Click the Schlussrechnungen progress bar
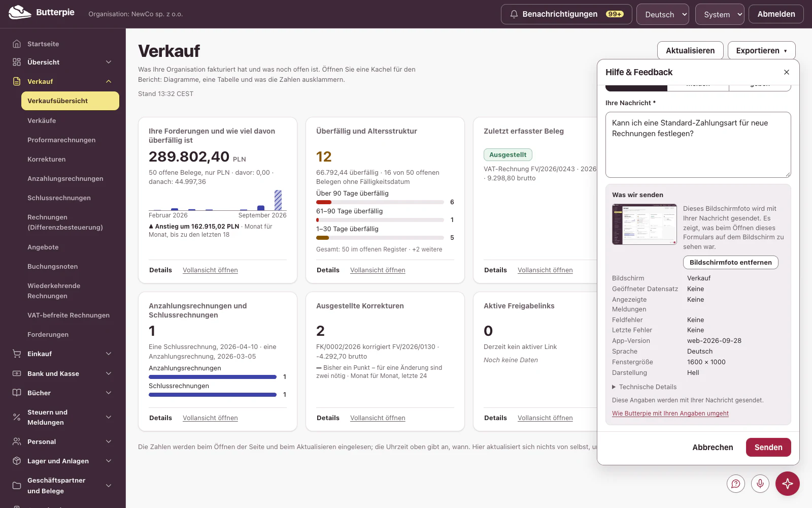Image resolution: width=812 pixels, height=508 pixels. click(x=212, y=395)
